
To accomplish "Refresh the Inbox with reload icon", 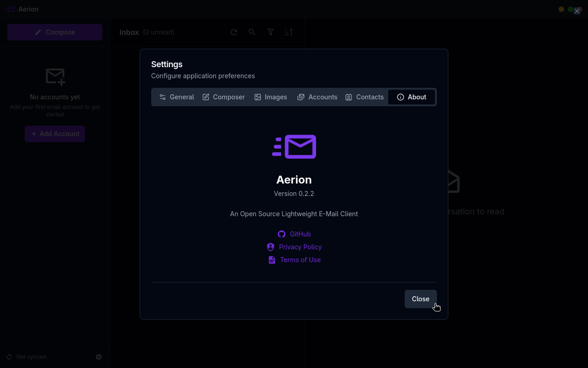I will coord(234,32).
